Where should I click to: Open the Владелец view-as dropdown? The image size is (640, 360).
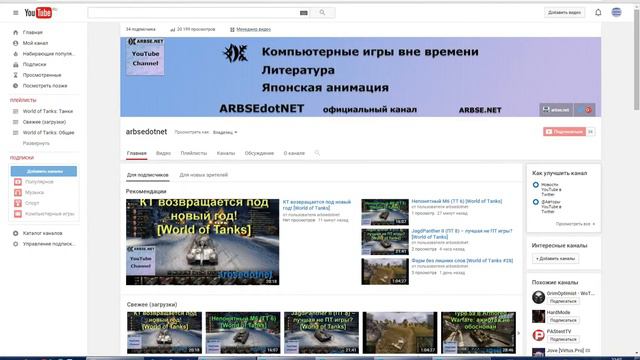pyautogui.click(x=225, y=132)
